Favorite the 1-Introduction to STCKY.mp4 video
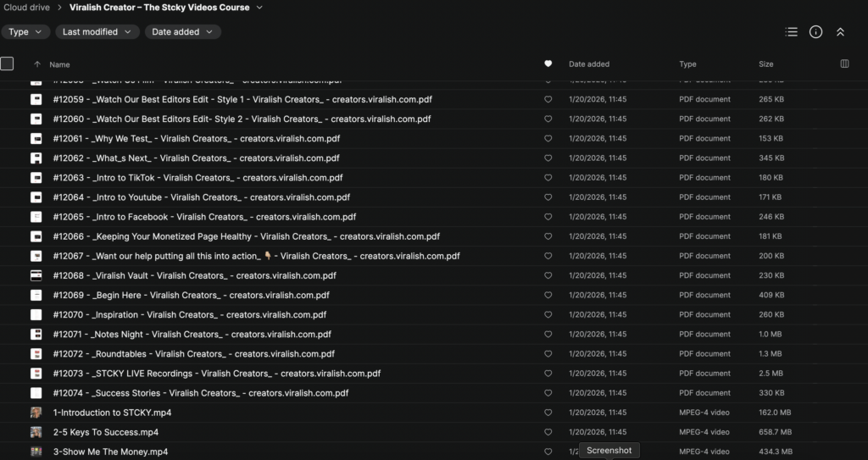This screenshot has height=460, width=868. coord(548,413)
